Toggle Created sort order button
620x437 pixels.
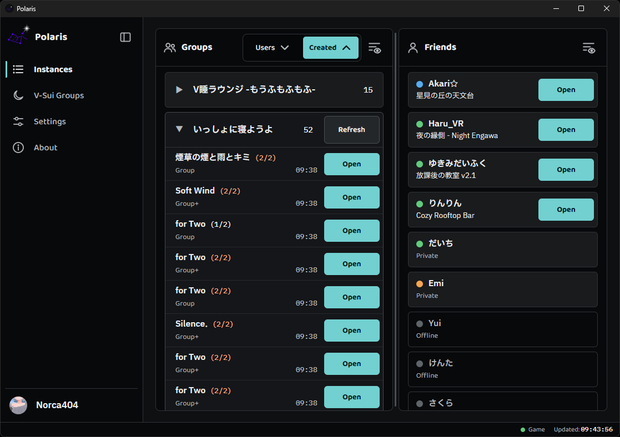click(331, 47)
